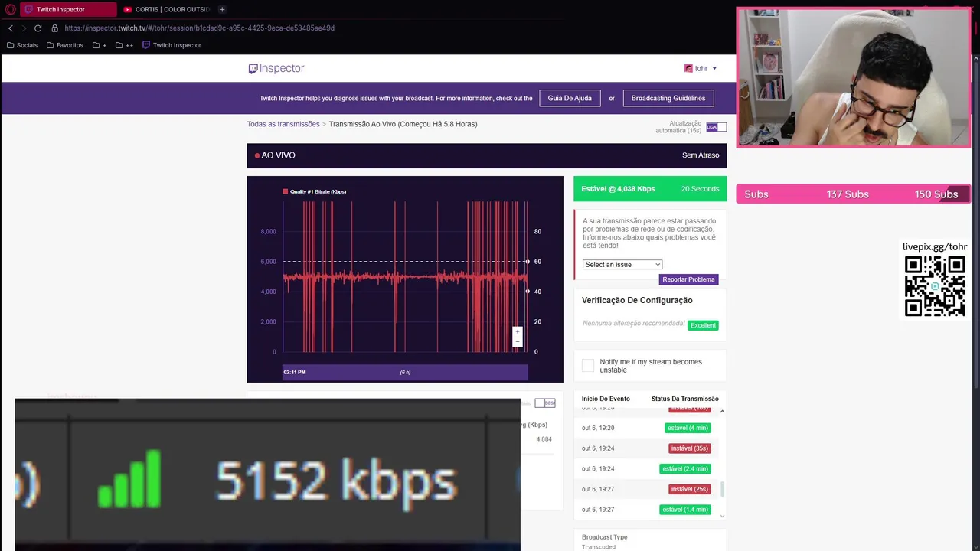Switch to CORTIS COLOR OUTSIDE YouTube tab
Screen dimensions: 980x551
[166, 9]
